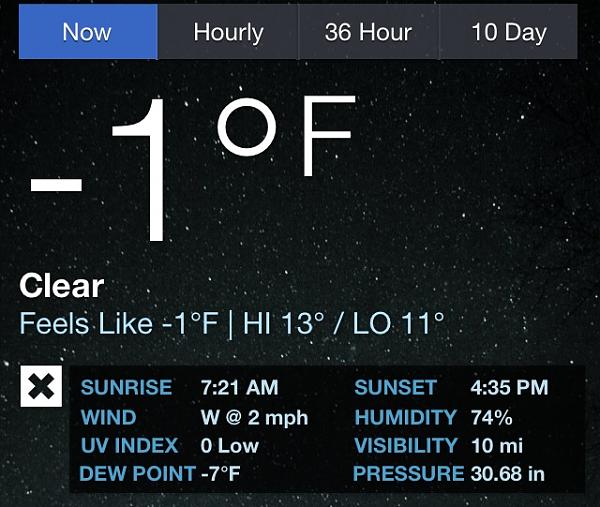Click the PRESSURE label

click(x=408, y=474)
